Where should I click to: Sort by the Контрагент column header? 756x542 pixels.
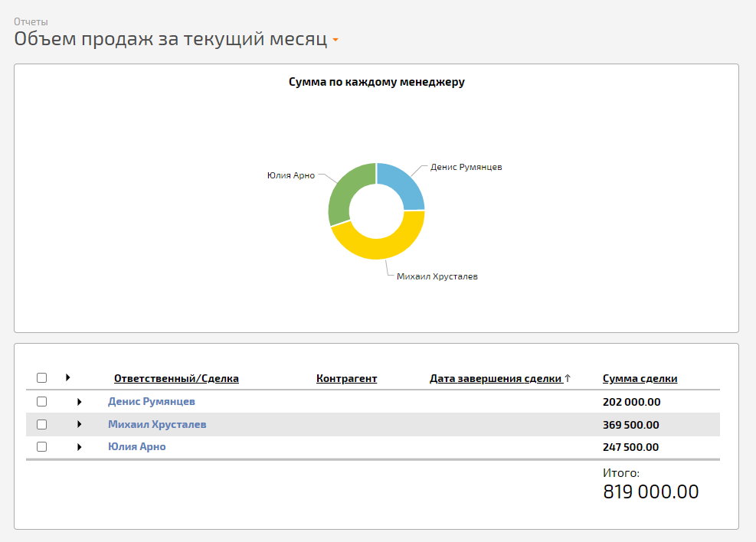click(x=347, y=379)
